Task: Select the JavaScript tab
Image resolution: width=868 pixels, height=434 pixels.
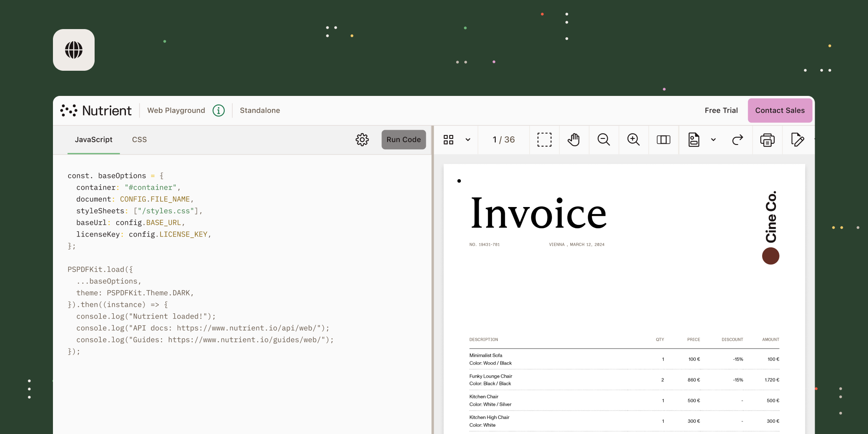Action: coord(93,140)
